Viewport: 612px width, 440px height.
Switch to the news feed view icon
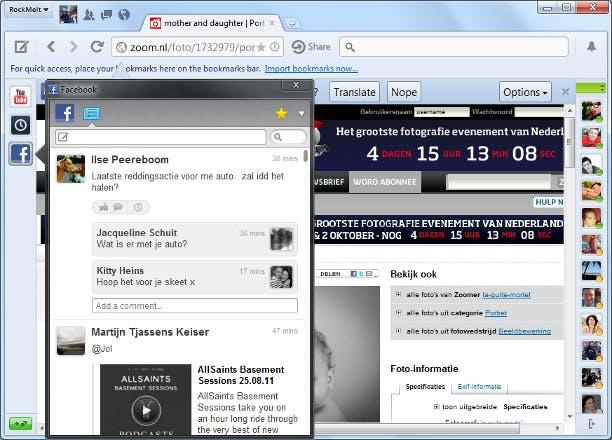[91, 113]
